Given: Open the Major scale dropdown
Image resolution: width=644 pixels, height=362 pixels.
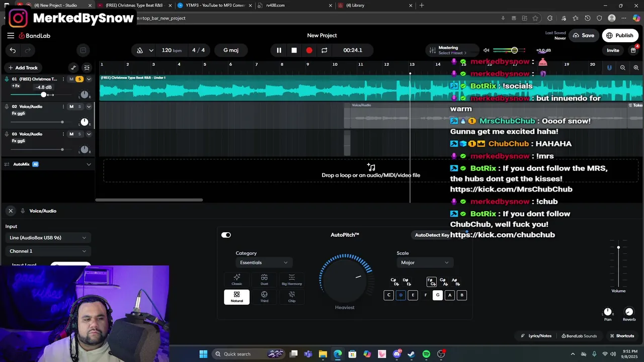Looking at the screenshot, I should (x=425, y=262).
